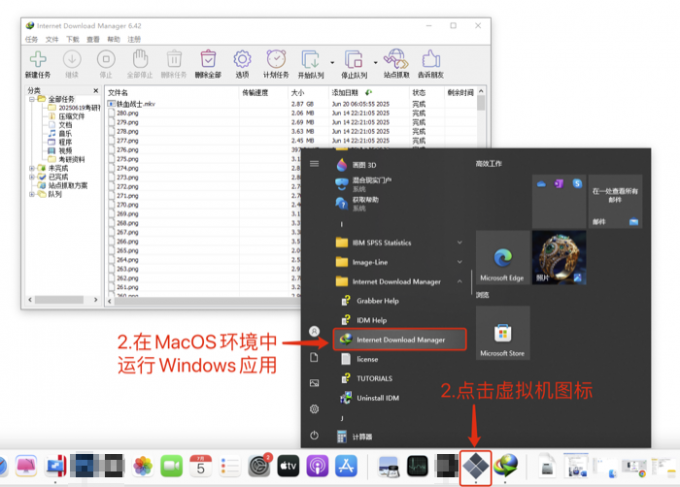Viewport: 680px width, 487px height.
Task: Expand the Image-Line folder
Action: [399, 262]
